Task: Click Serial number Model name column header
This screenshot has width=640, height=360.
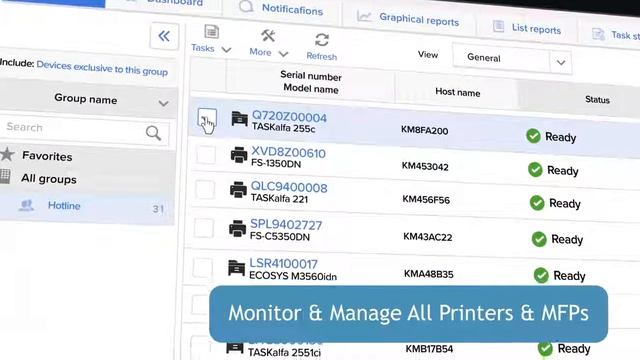Action: [x=311, y=82]
